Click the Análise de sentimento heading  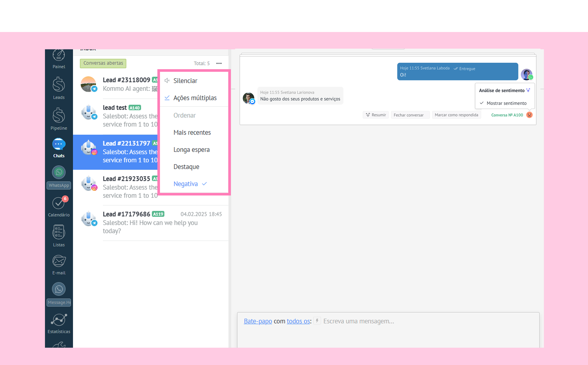click(x=501, y=91)
